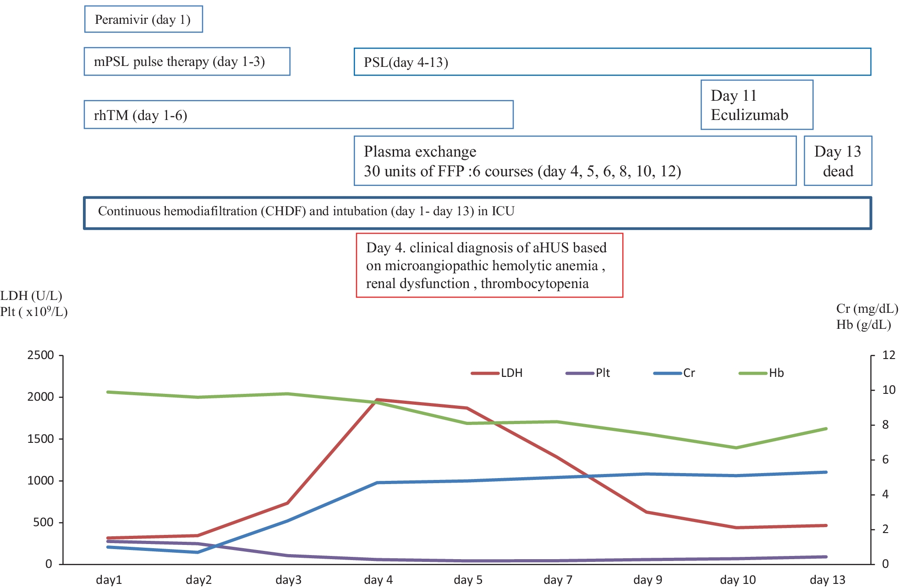Click the 1500 left axis tick label
This screenshot has width=900, height=588.
[x=41, y=439]
